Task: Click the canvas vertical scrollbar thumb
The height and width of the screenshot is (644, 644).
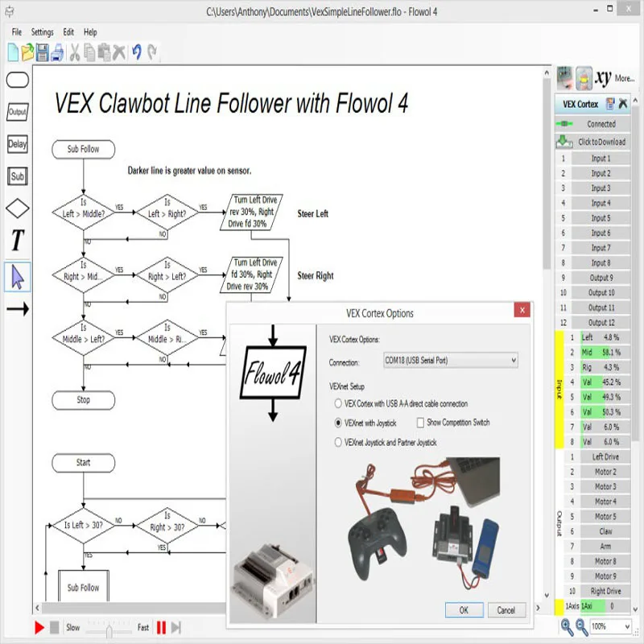Action: coord(547,175)
